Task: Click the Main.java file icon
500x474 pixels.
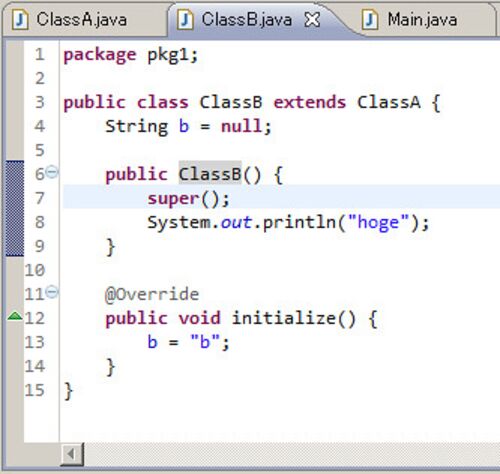Action: (x=370, y=20)
